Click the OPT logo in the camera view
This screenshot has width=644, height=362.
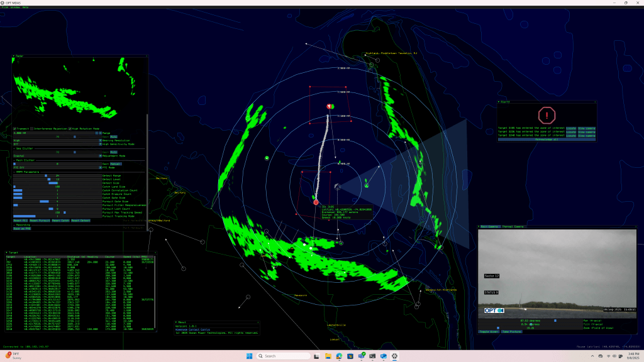pos(494,310)
